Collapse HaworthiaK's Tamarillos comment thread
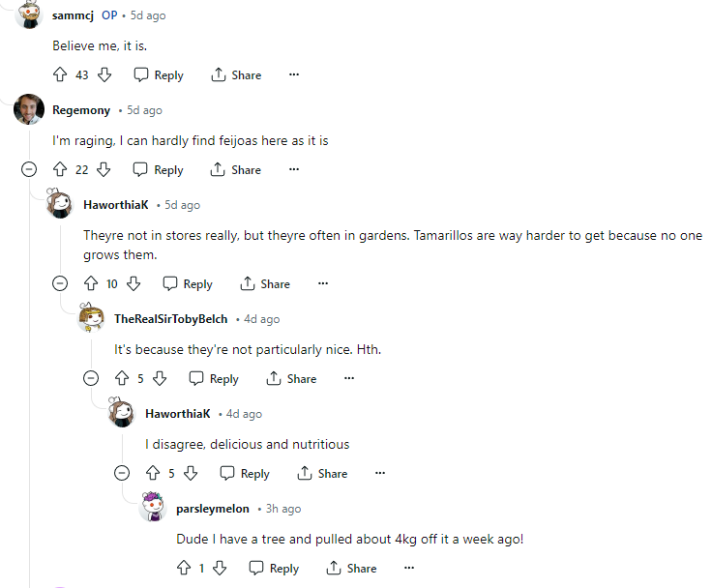Viewport: 712px width, 588px height. [x=60, y=283]
